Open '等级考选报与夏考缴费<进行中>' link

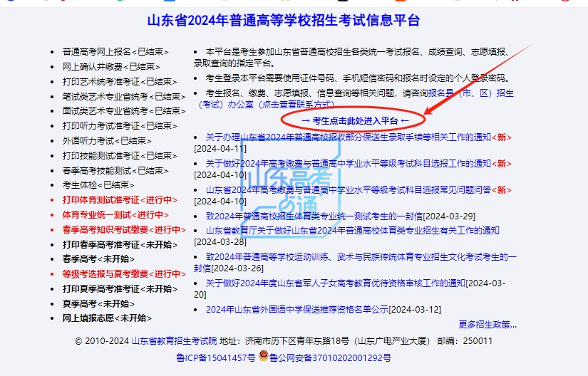[124, 273]
